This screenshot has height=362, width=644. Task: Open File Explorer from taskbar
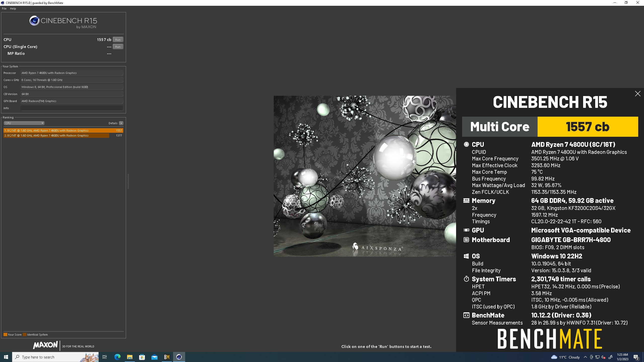(130, 357)
